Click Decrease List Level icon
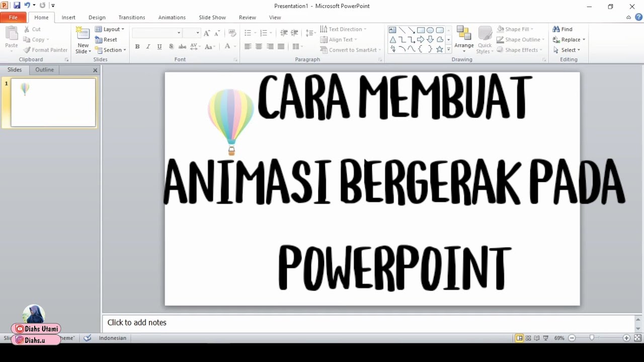Viewport: 644px width, 362px height. coord(284,33)
